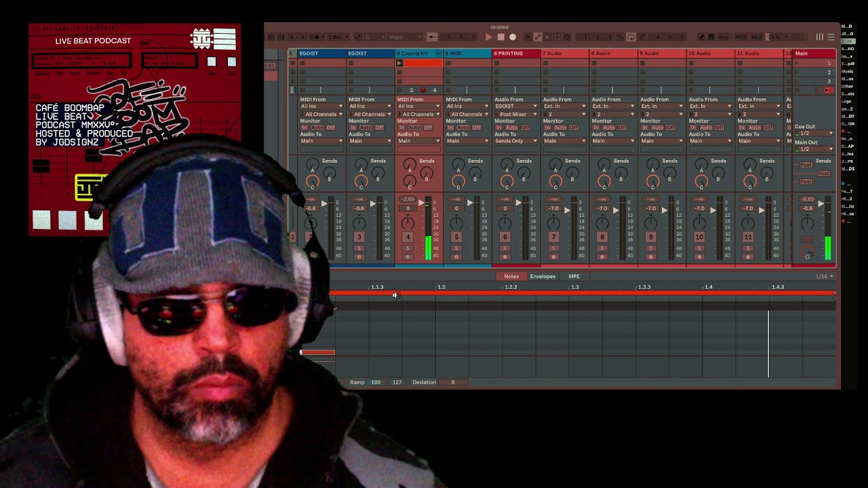Start playback with the transport Play button

coord(489,37)
